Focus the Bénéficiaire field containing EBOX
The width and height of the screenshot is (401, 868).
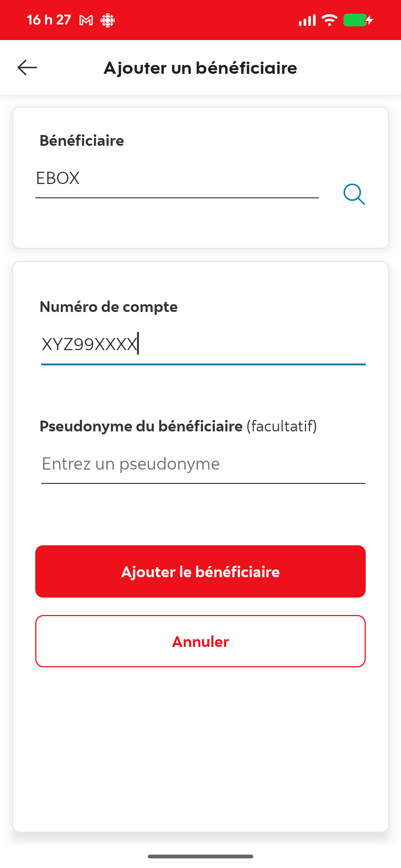click(x=177, y=179)
